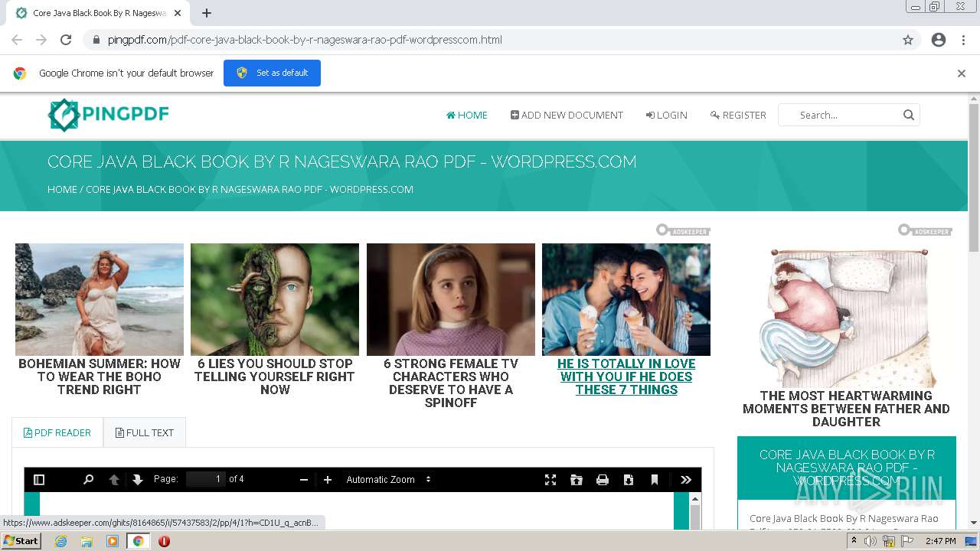This screenshot has height=551, width=980.
Task: Open Internet Explorer from taskbar
Action: pyautogui.click(x=60, y=541)
